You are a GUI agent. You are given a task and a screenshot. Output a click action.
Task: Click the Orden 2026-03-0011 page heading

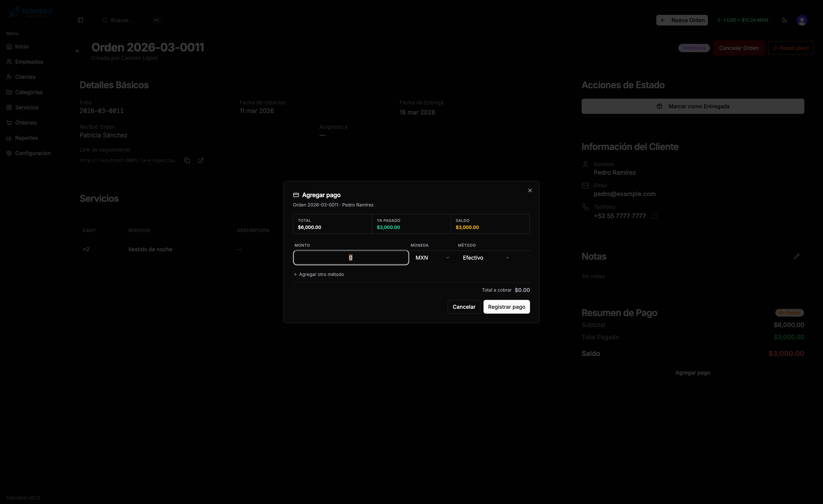pos(148,47)
